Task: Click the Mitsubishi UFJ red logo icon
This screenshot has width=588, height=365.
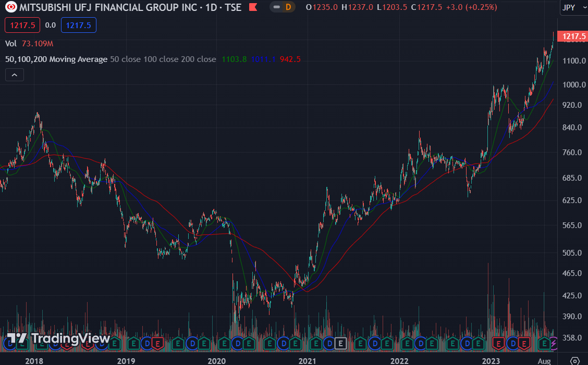Action: click(x=11, y=7)
